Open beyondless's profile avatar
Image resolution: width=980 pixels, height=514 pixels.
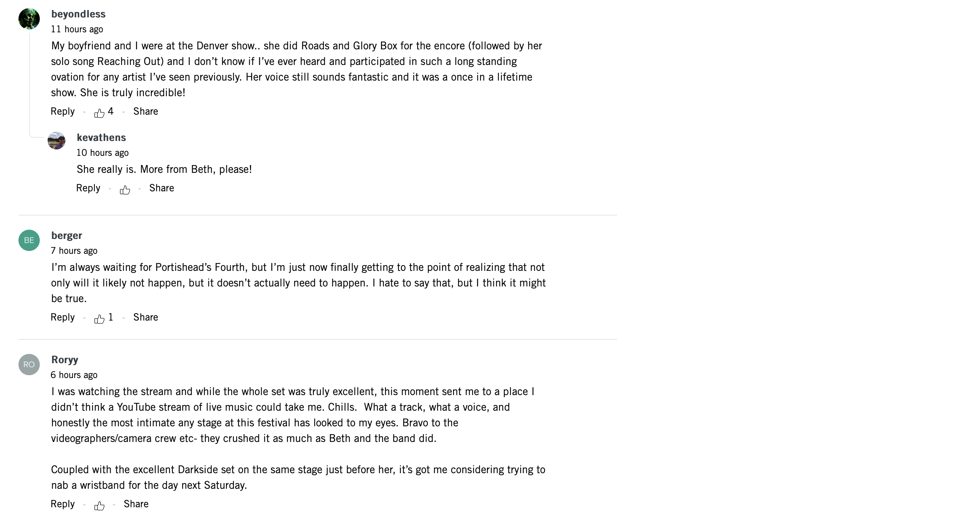pos(29,19)
